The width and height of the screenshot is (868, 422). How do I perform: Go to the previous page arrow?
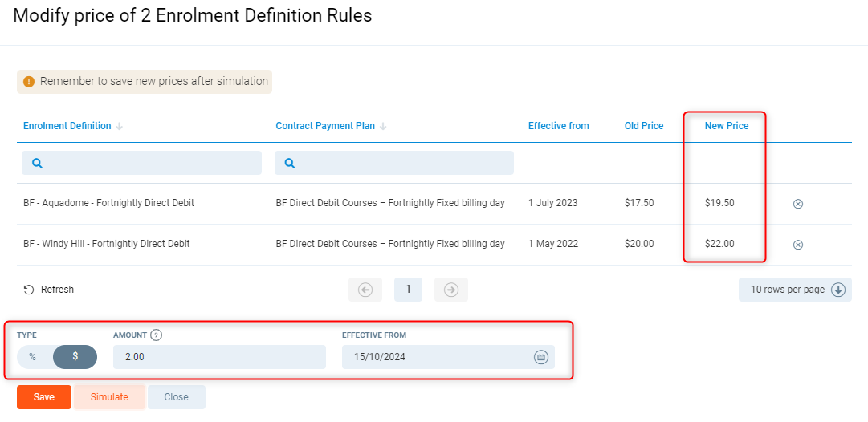coord(365,290)
